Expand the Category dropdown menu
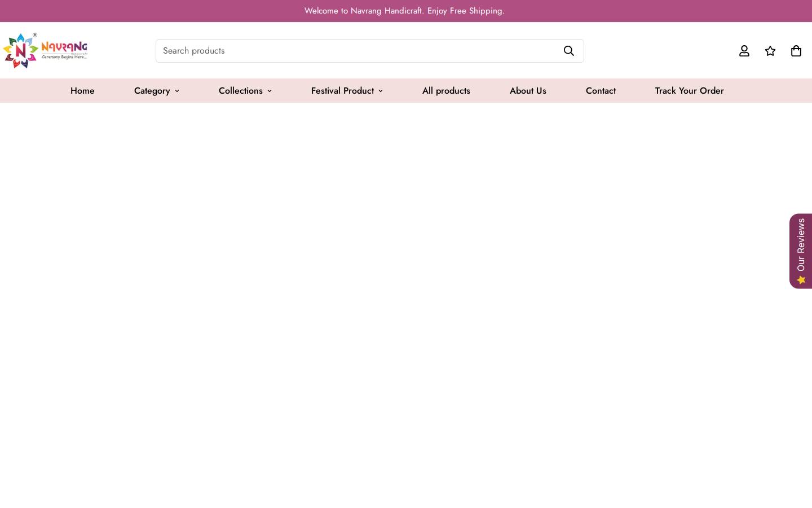This screenshot has width=812, height=508. (x=157, y=91)
